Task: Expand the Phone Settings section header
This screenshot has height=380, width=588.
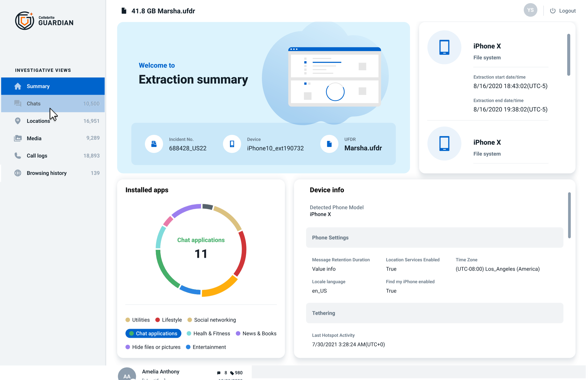Action: (x=435, y=238)
